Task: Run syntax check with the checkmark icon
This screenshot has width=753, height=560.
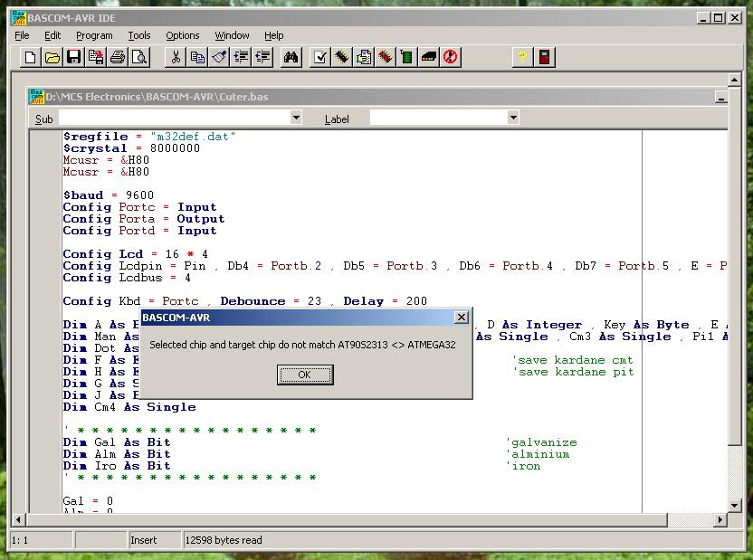Action: 320,58
